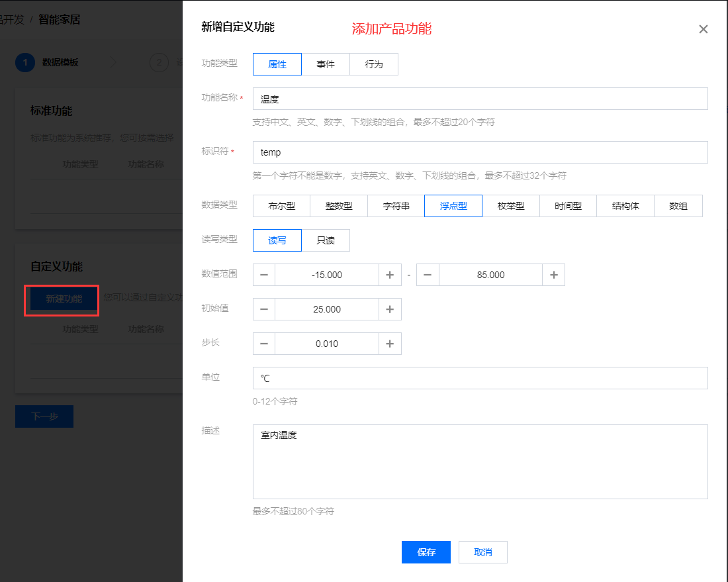The width and height of the screenshot is (728, 582).
Task: Decrease the minimum range value -15.000
Action: point(263,275)
